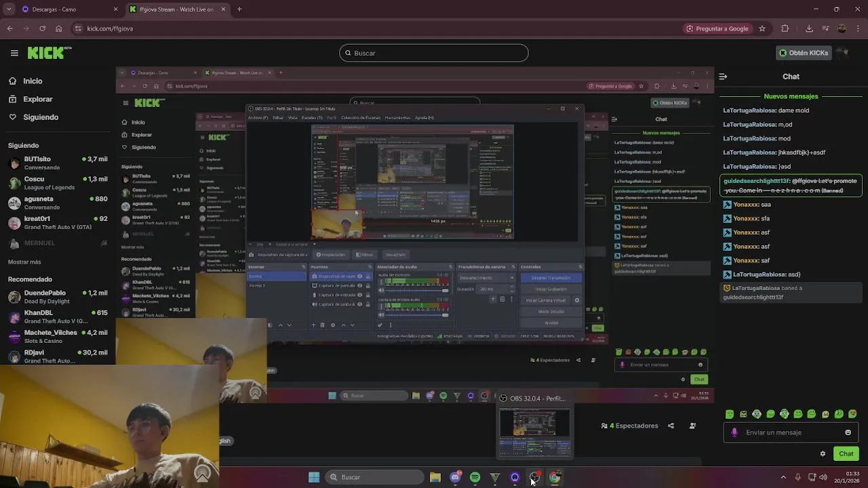
Task: Open OBS Studio from taskbar
Action: [x=535, y=477]
